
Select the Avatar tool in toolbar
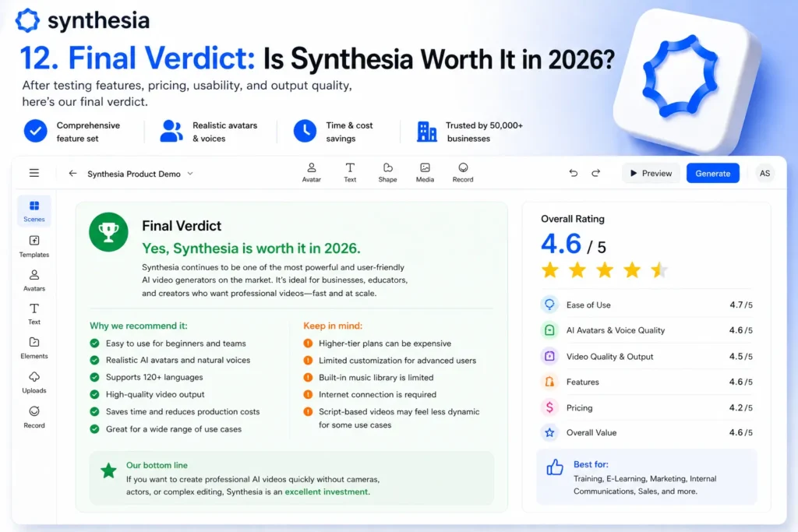(312, 172)
